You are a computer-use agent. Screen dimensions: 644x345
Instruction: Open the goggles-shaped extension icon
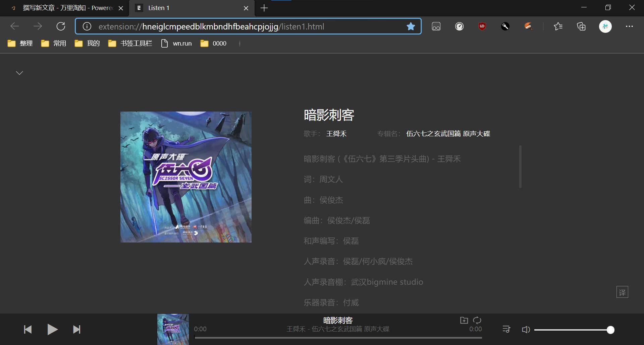pyautogui.click(x=436, y=26)
